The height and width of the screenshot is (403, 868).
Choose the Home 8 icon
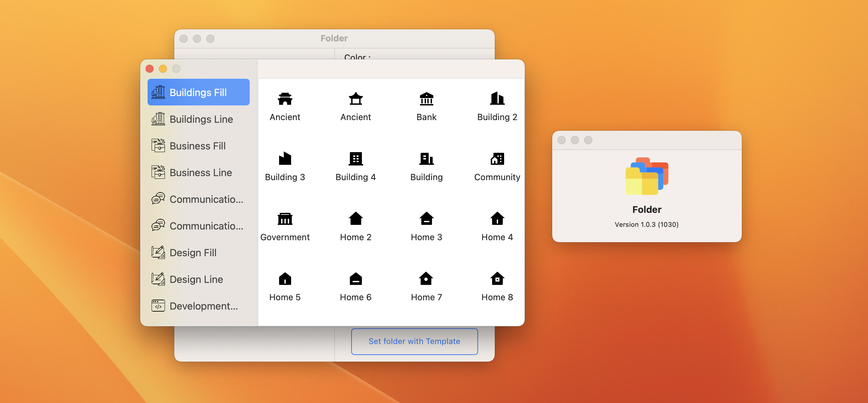point(497,279)
